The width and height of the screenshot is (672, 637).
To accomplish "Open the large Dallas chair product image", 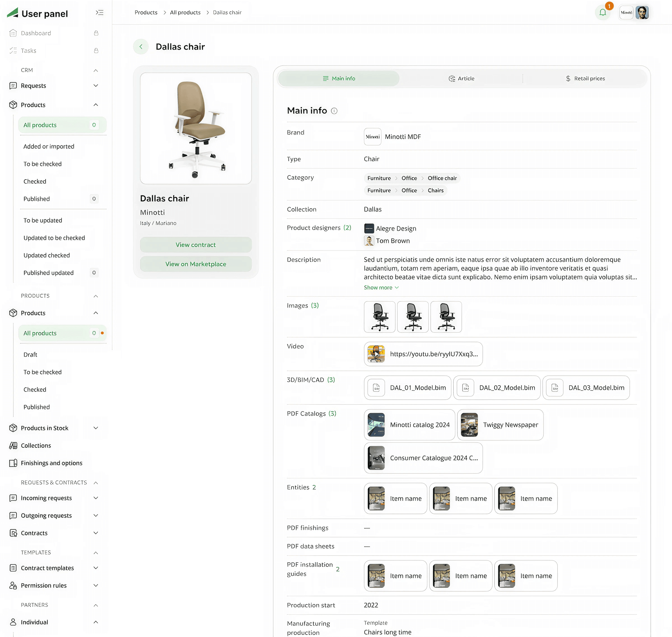I will [196, 128].
